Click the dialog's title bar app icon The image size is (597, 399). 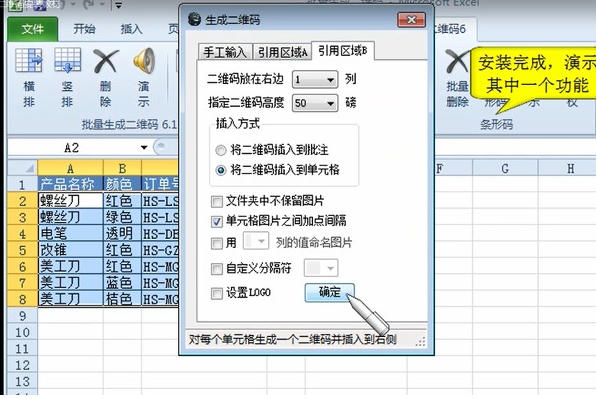[x=194, y=19]
